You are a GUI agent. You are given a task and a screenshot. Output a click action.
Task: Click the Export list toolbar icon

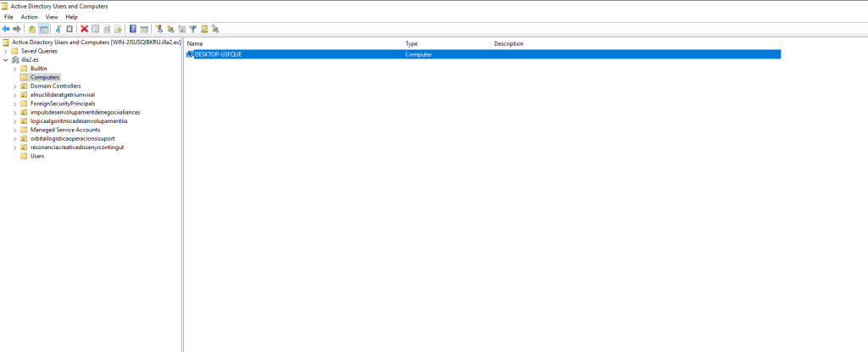[118, 29]
